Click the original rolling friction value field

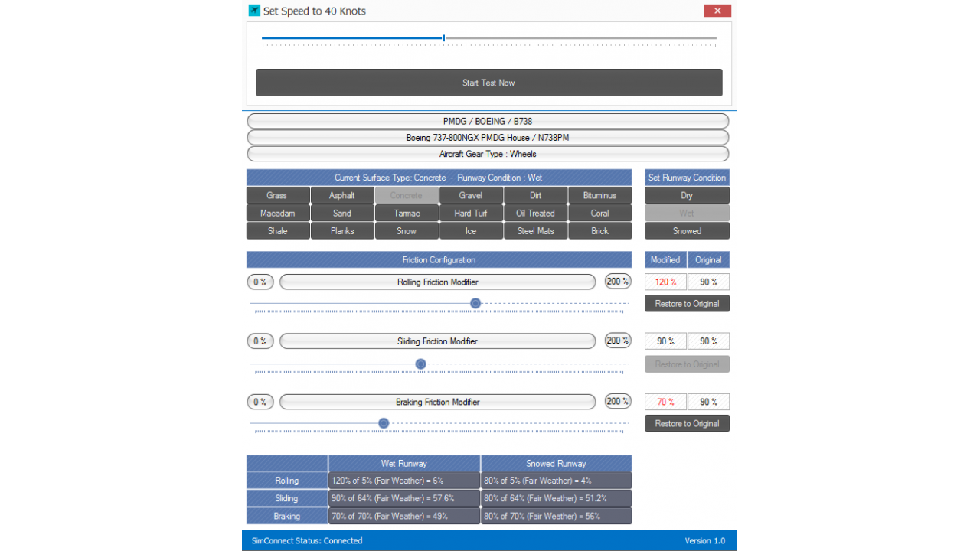pos(708,282)
